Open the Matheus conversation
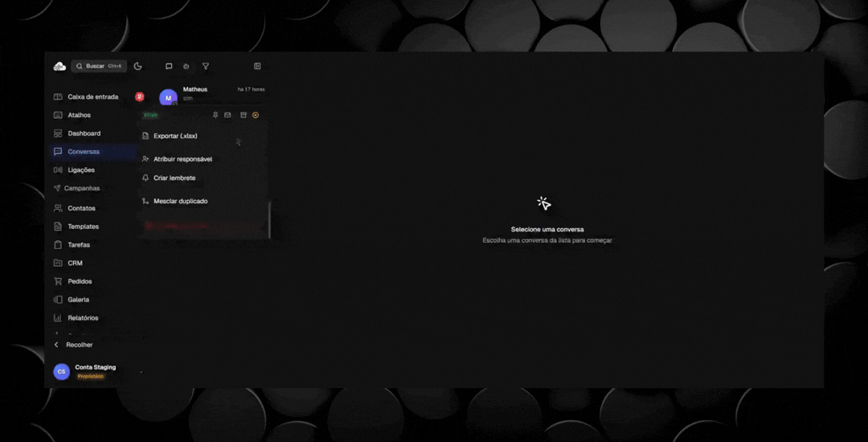 click(x=213, y=94)
